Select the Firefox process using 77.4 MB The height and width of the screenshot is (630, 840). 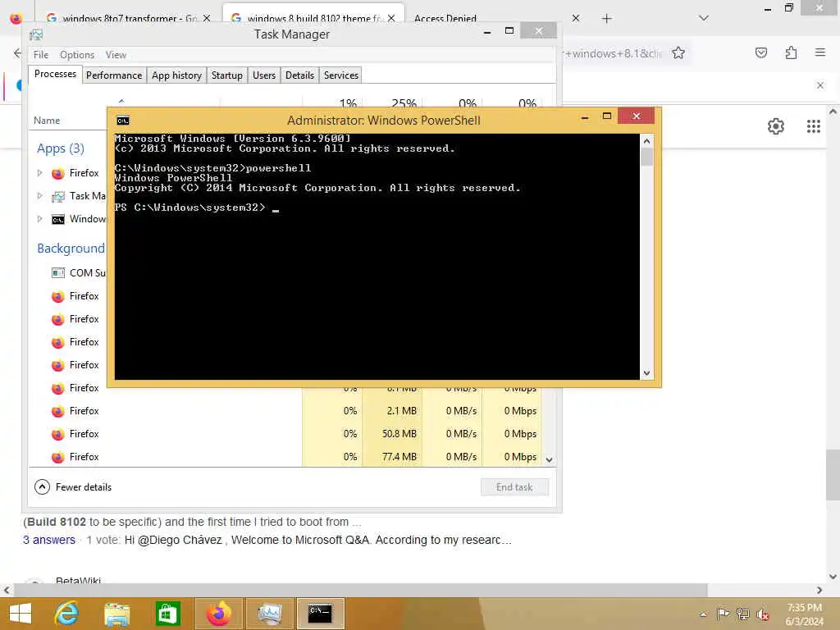pos(285,457)
